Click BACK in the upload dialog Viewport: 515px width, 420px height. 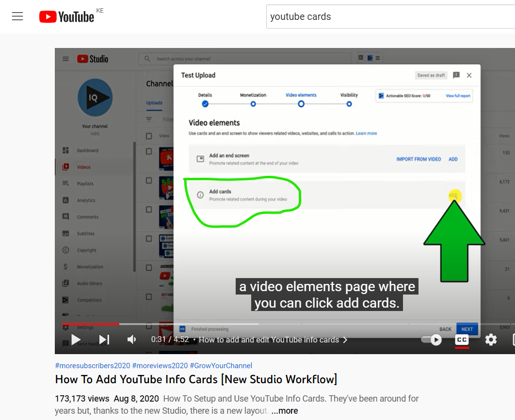point(445,329)
